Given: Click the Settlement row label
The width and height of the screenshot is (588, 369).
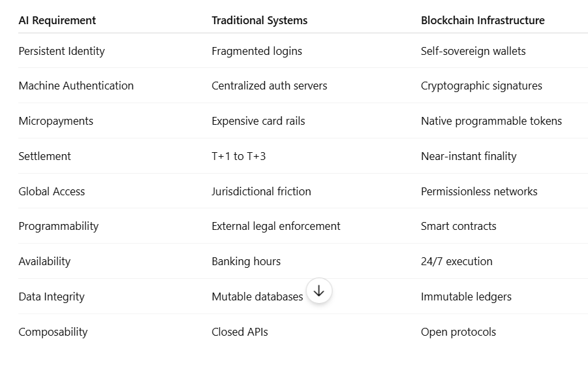Looking at the screenshot, I should [44, 156].
